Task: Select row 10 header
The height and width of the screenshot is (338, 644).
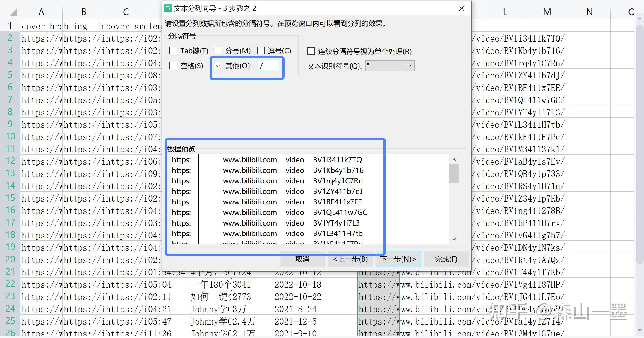Action: pyautogui.click(x=10, y=136)
